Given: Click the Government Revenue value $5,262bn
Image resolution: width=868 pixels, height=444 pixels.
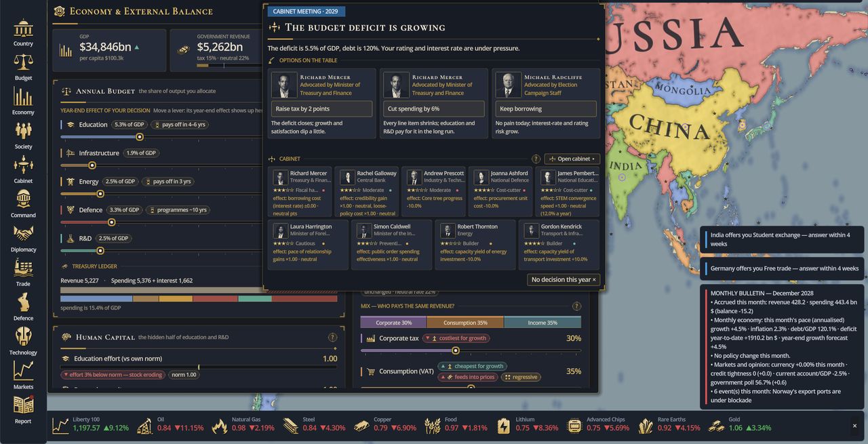Looking at the screenshot, I should (220, 47).
